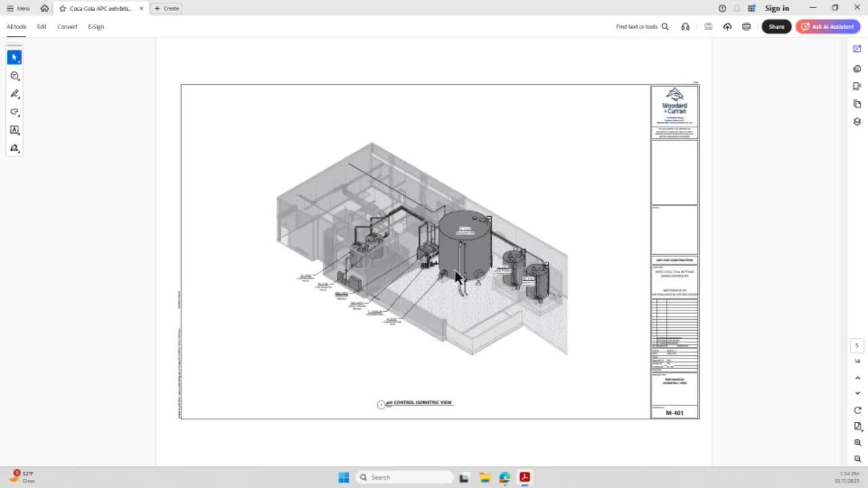The image size is (868, 488).
Task: Select the highlighter pen tool
Action: click(x=14, y=94)
